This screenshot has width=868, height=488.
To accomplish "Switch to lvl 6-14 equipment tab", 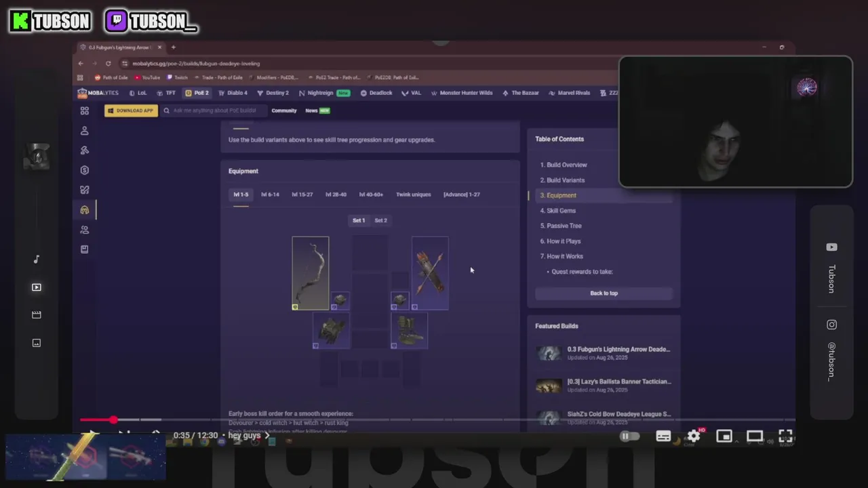I will coord(270,195).
